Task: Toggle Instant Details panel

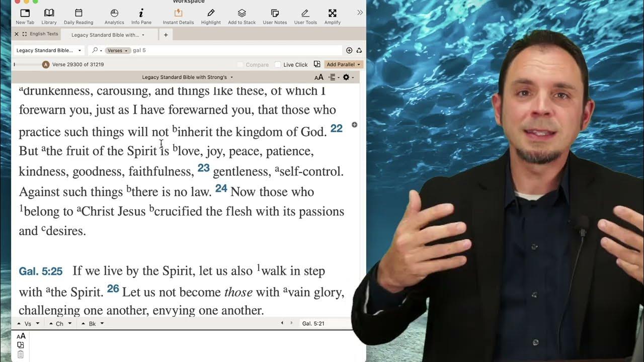Action: click(x=178, y=16)
